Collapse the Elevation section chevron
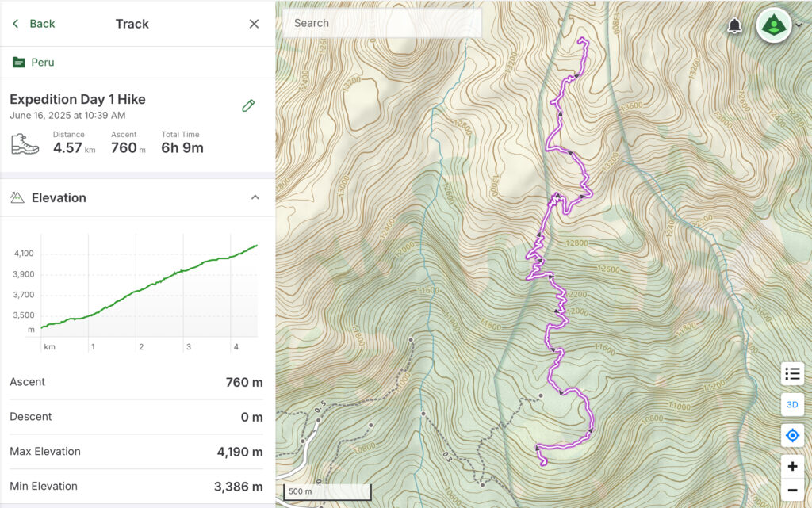Image resolution: width=812 pixels, height=508 pixels. click(255, 197)
